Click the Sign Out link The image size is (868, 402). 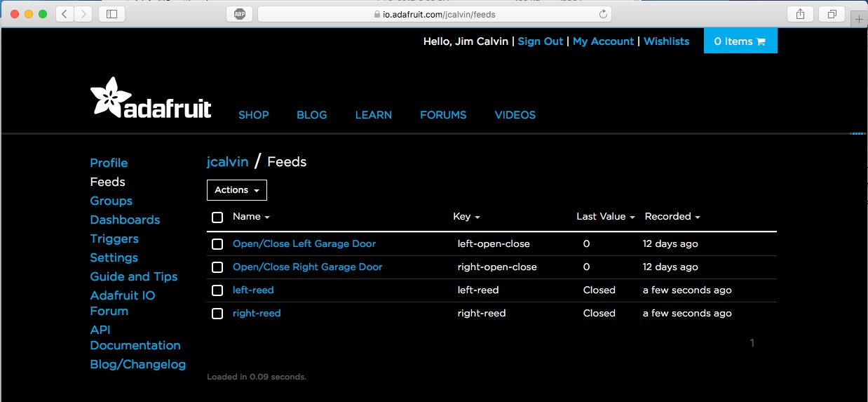[541, 41]
